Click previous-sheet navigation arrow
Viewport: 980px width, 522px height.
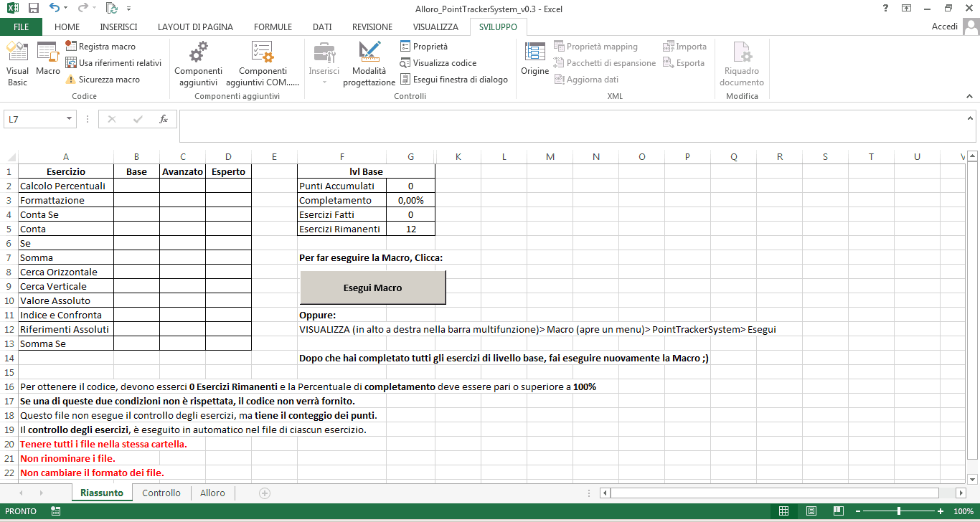coord(21,493)
